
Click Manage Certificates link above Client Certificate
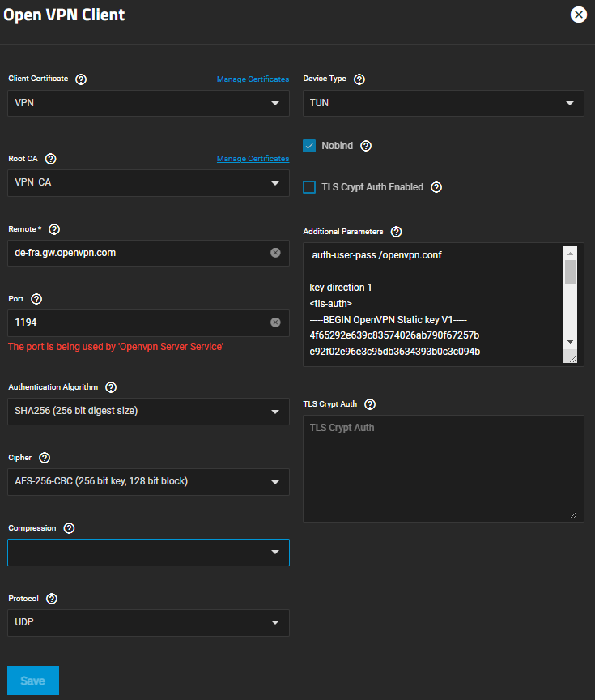tap(253, 79)
